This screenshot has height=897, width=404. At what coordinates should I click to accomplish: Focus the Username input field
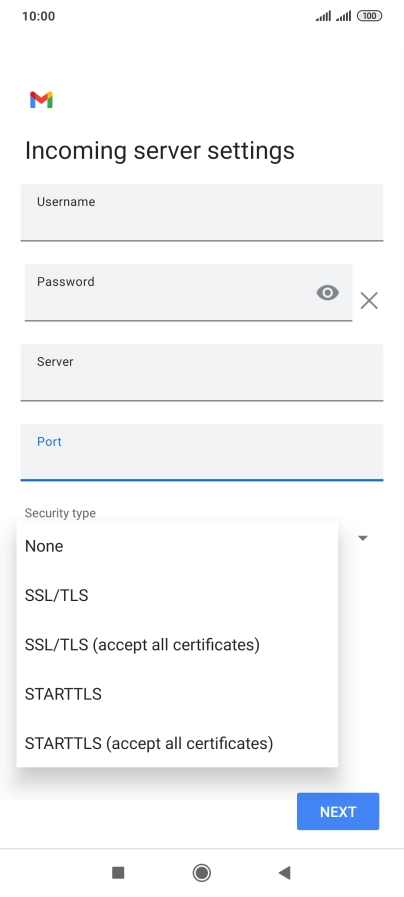coord(201,212)
